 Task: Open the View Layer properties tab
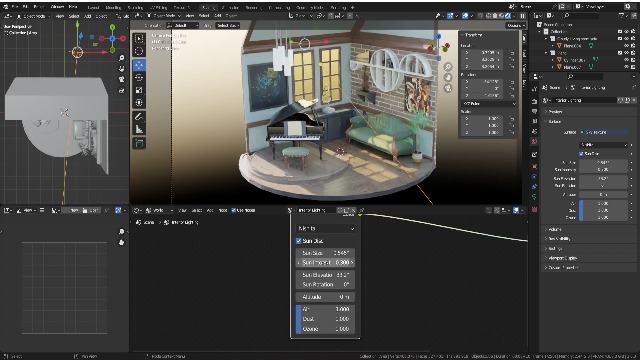click(x=534, y=121)
